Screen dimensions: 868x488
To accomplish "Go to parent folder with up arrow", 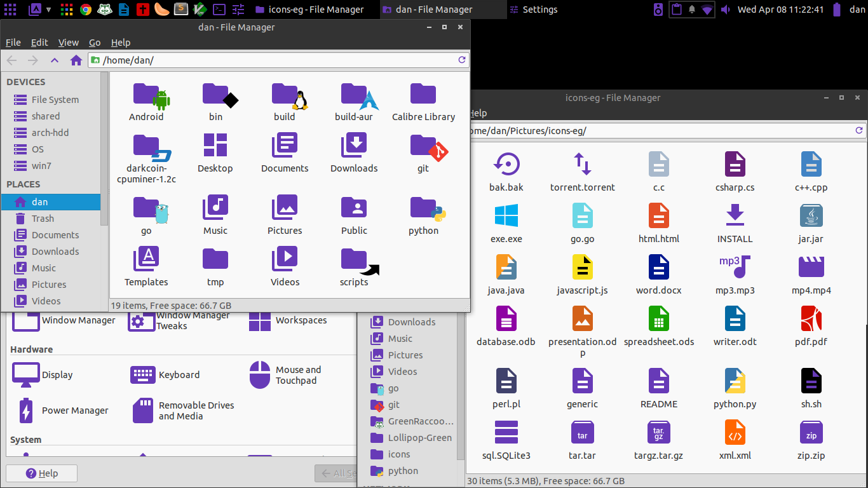I will tap(55, 60).
